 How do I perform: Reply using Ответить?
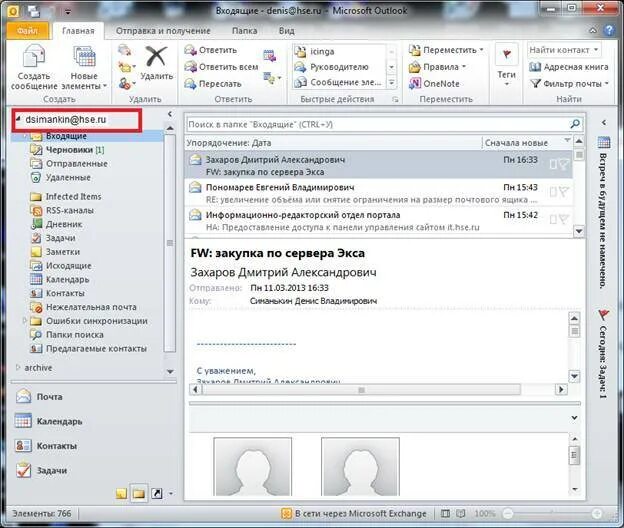pyautogui.click(x=211, y=50)
